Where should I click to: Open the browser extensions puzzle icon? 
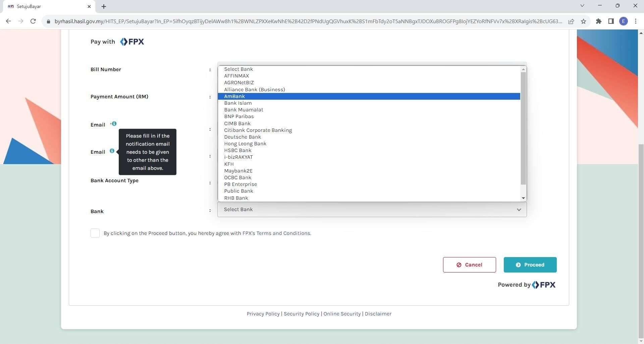click(x=599, y=21)
